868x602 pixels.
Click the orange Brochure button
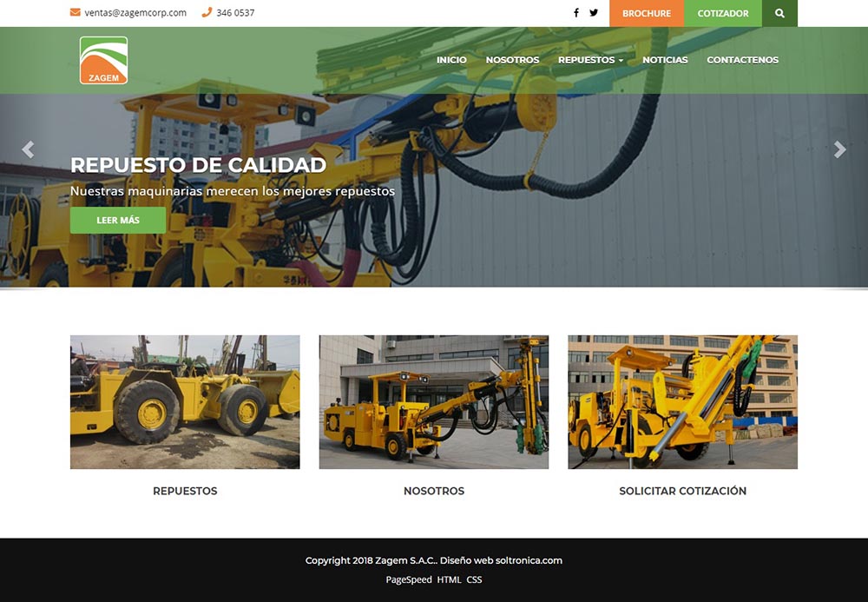pos(647,13)
